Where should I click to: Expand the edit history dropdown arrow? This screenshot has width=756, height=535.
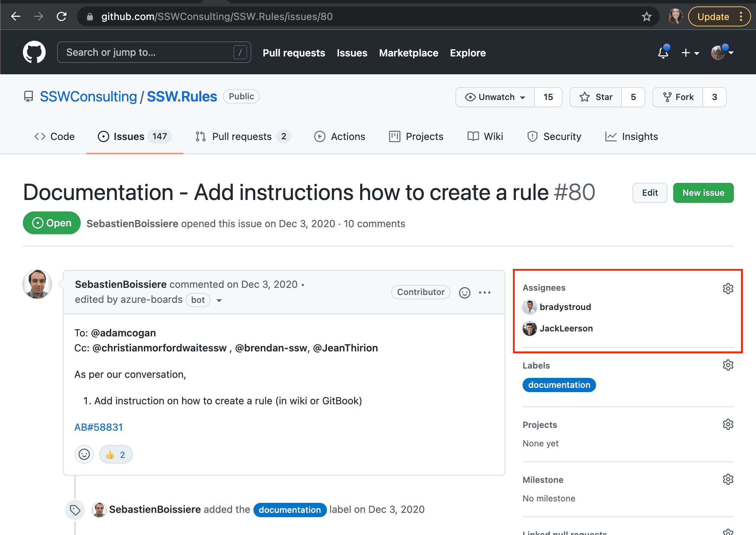tap(219, 300)
